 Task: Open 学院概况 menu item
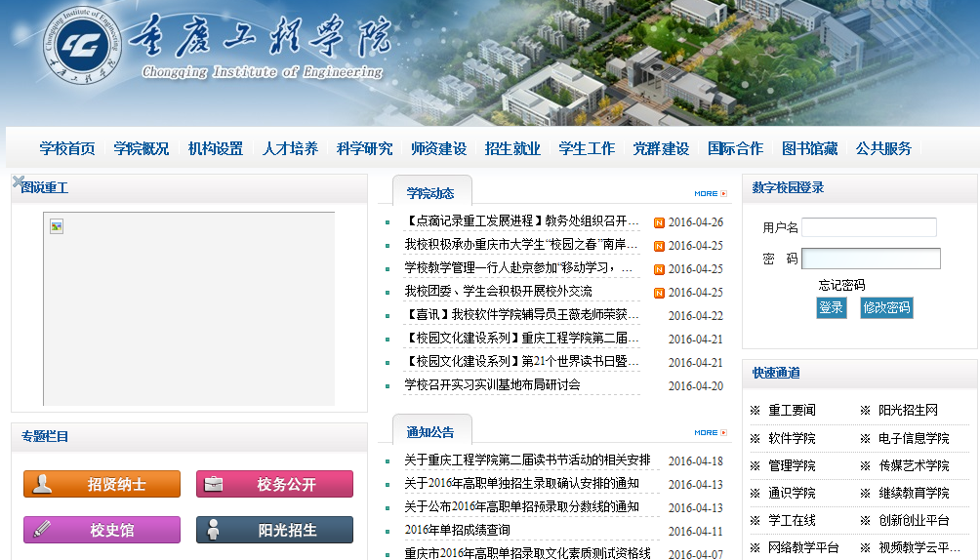142,148
